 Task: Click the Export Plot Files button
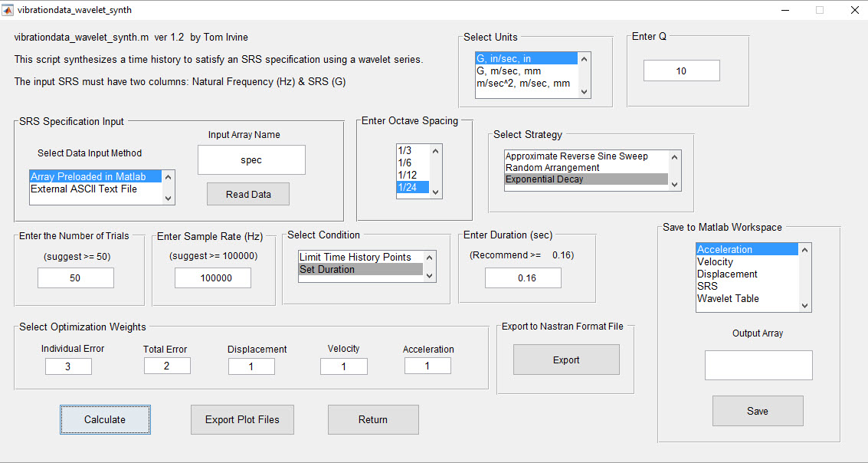coord(242,419)
